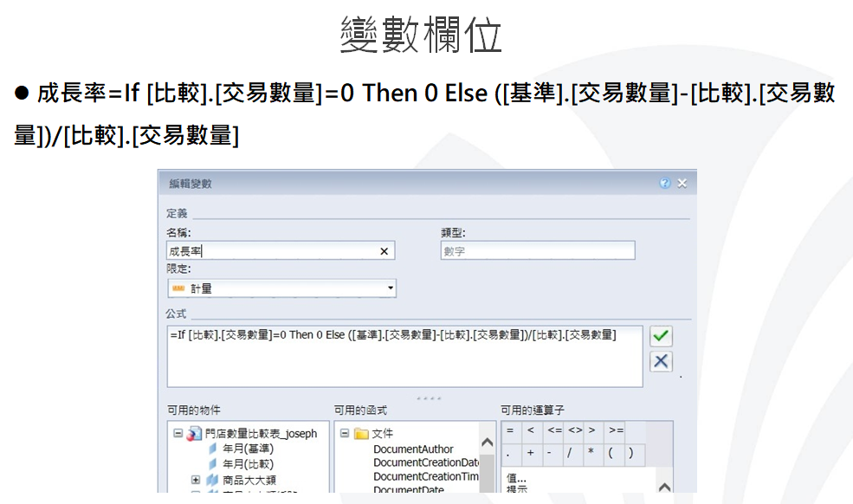This screenshot has width=853, height=504.
Task: Click the green checkmark to validate formula
Action: click(x=661, y=337)
